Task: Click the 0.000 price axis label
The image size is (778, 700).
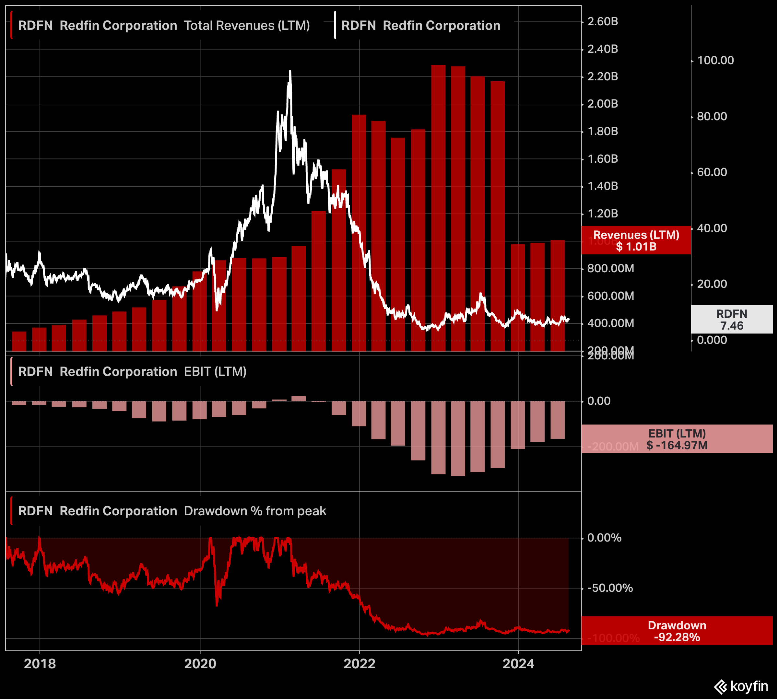Action: click(x=712, y=340)
